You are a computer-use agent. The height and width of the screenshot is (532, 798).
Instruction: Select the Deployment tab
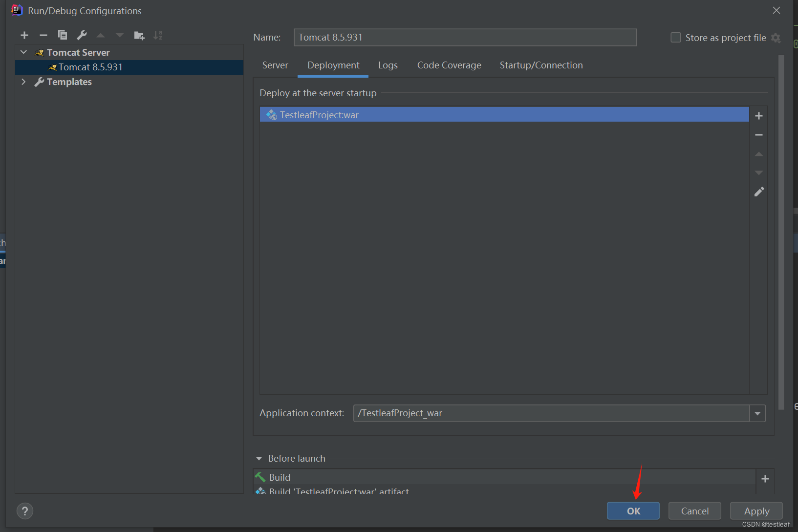coord(333,65)
